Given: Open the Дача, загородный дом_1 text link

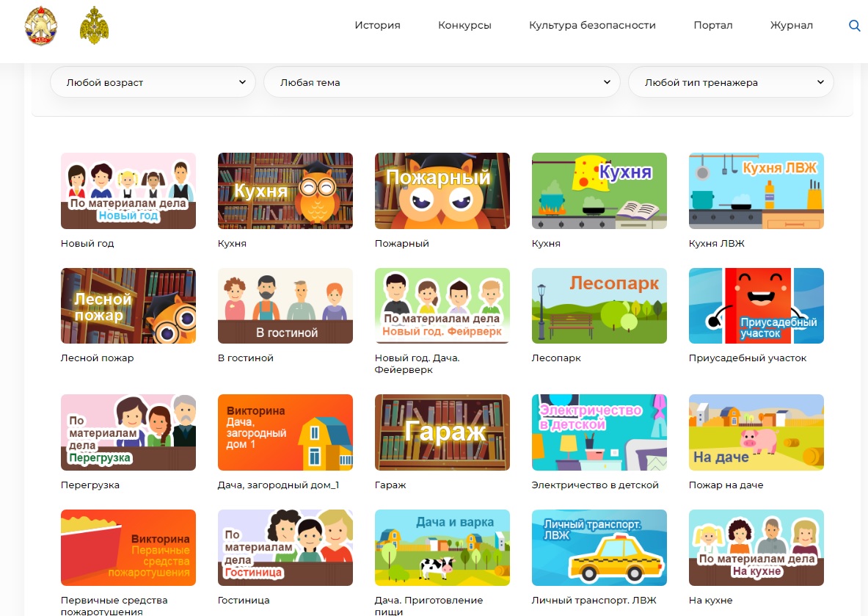Looking at the screenshot, I should [278, 485].
